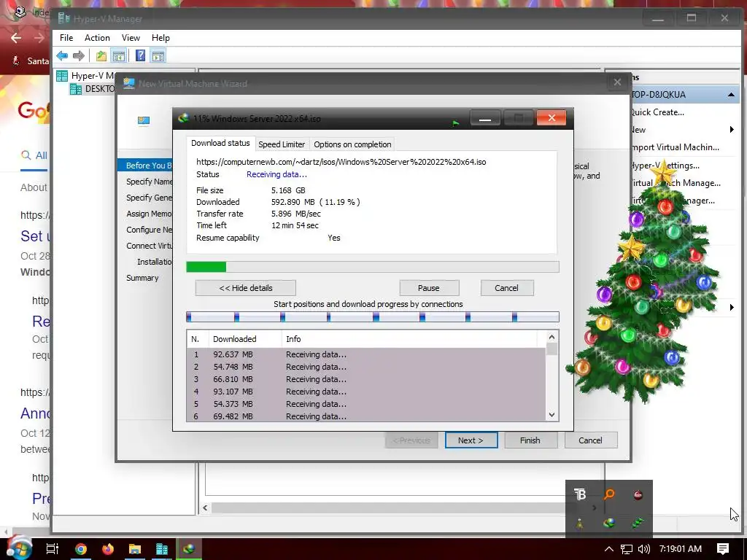Pause the Windows Server ISO download
This screenshot has width=747, height=560.
coord(429,288)
